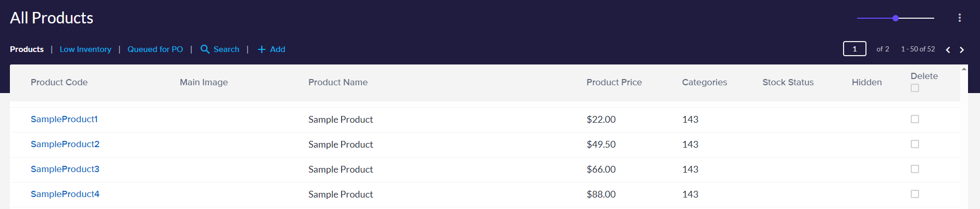Screen dimensions: 980x209
Task: Sort by Product Code column header
Action: (x=59, y=82)
